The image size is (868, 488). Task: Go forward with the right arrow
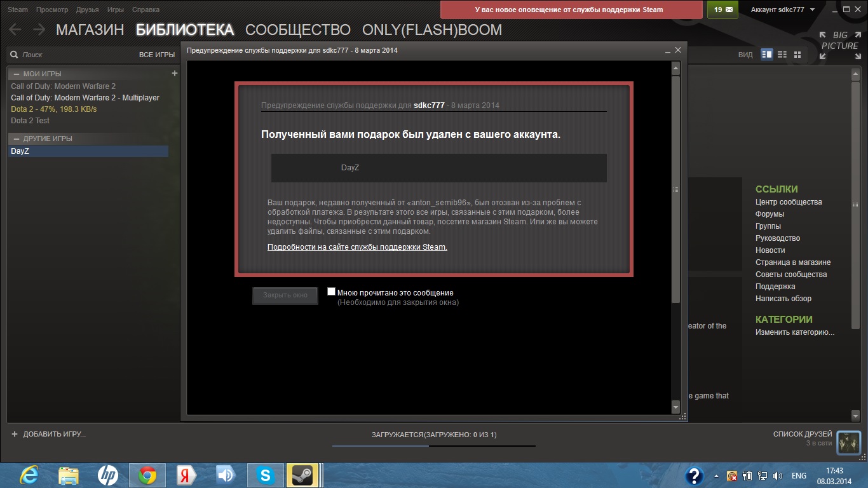coord(39,29)
